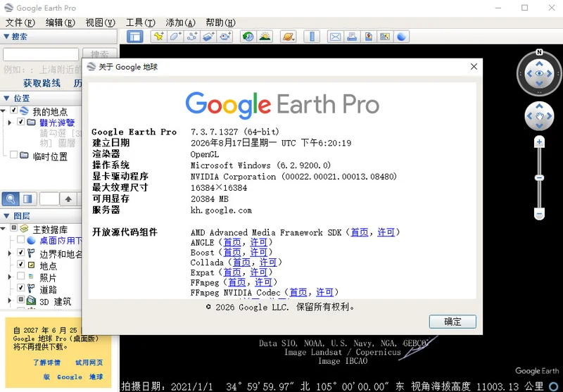Uncheck the 觀光遊覽 folder checkbox
This screenshot has width=563, height=392.
pyautogui.click(x=21, y=122)
